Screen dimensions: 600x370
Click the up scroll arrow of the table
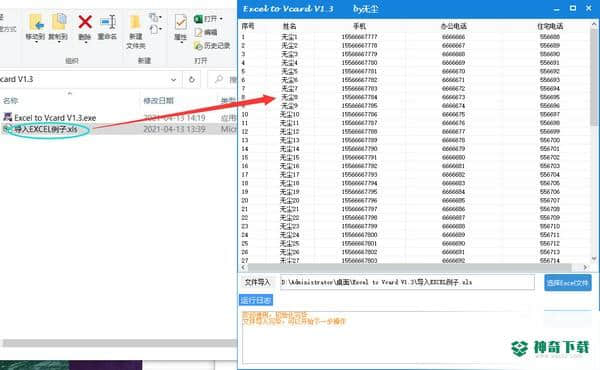(x=594, y=24)
